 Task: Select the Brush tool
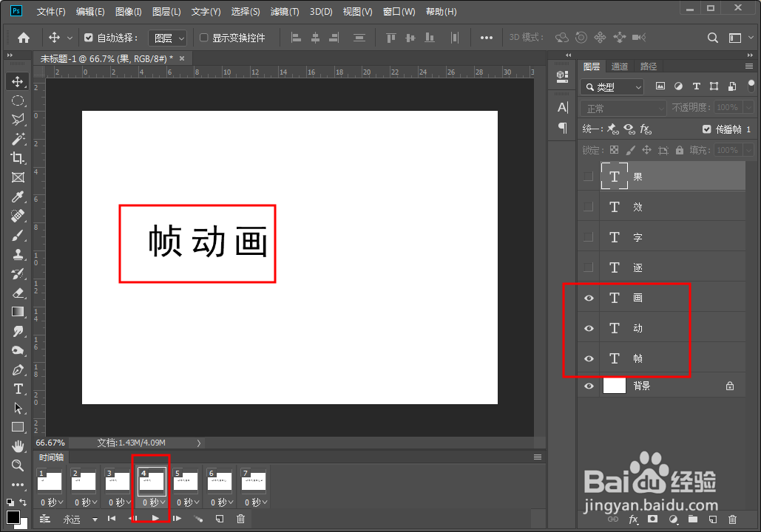point(18,235)
